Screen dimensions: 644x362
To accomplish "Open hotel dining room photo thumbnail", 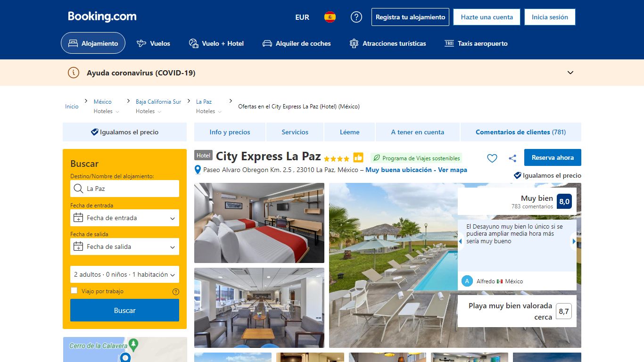I will (259, 308).
